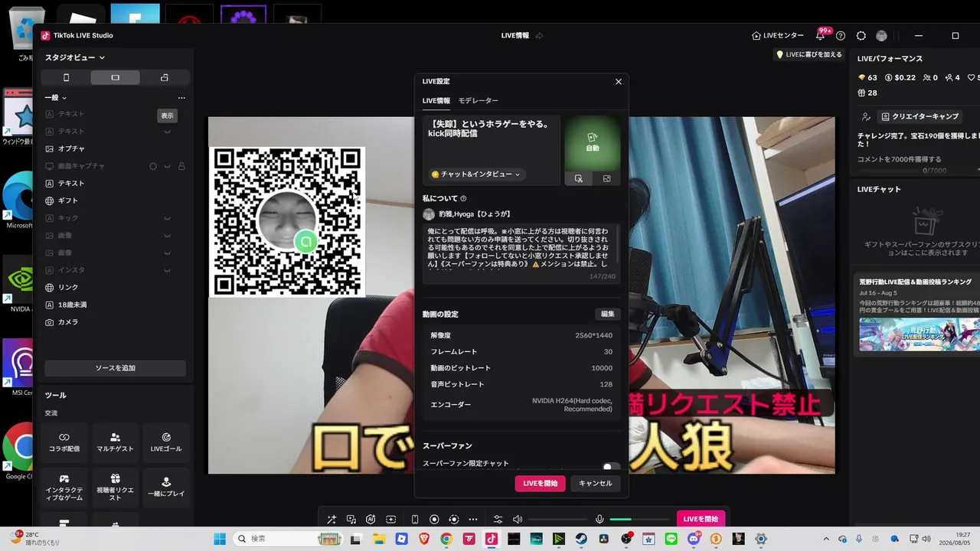
Task: Switch to landscape layout view
Action: pyautogui.click(x=116, y=77)
